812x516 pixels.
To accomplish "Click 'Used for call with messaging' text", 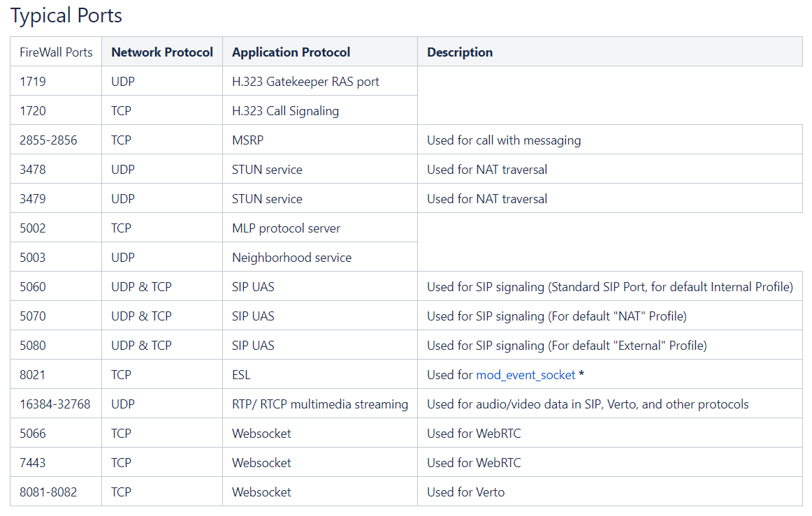I will pyautogui.click(x=504, y=140).
